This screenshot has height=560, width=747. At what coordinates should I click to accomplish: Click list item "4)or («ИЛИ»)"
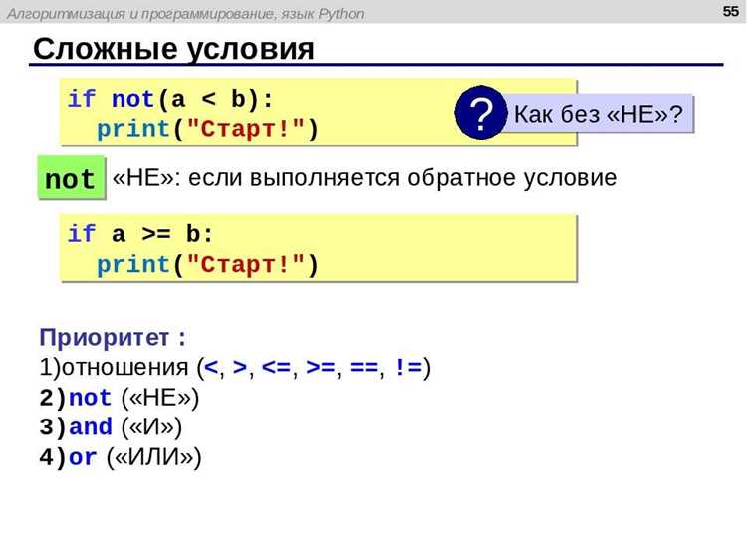pos(121,457)
